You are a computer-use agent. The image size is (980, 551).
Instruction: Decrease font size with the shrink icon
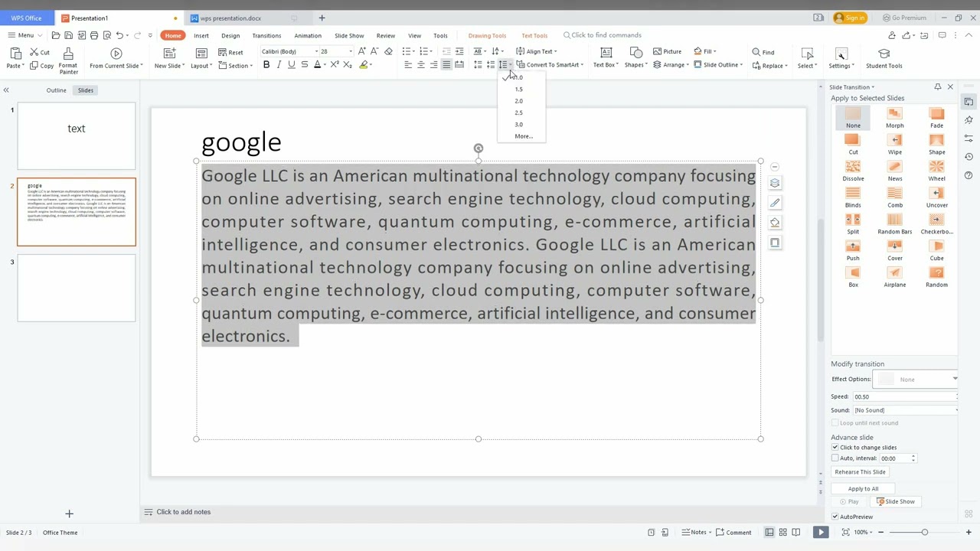coord(374,51)
